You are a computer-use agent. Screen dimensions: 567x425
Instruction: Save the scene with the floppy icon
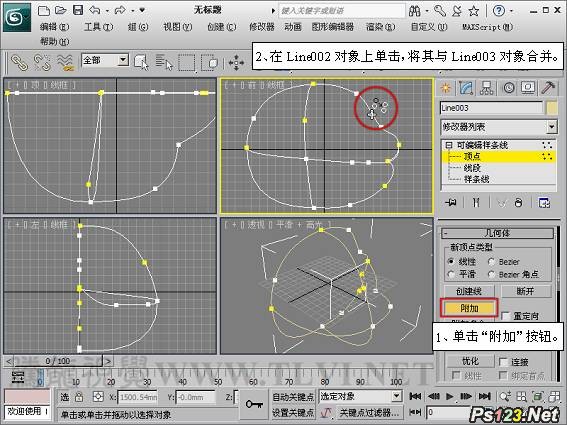coord(78,10)
